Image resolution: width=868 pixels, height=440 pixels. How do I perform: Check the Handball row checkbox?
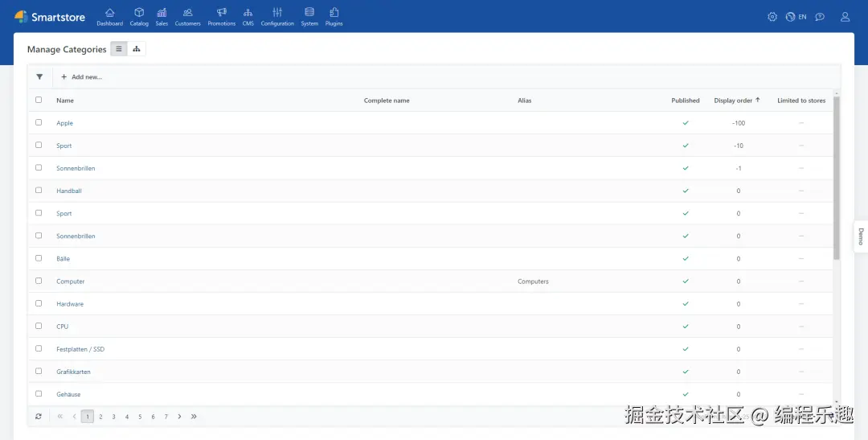click(39, 190)
